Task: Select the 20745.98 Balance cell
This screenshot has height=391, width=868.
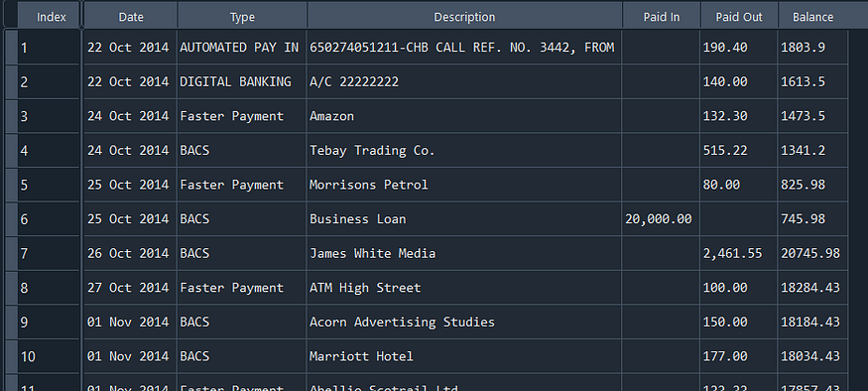Action: [x=812, y=253]
